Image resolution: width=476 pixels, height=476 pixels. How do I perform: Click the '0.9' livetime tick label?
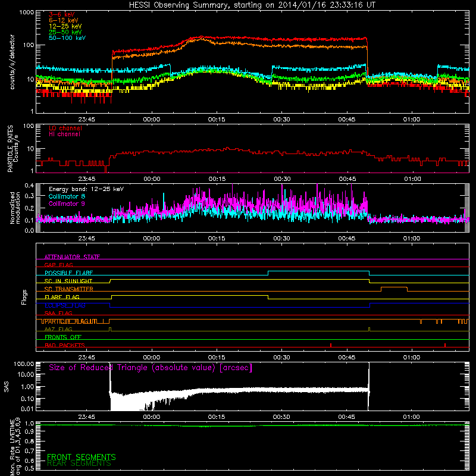(x=29, y=431)
